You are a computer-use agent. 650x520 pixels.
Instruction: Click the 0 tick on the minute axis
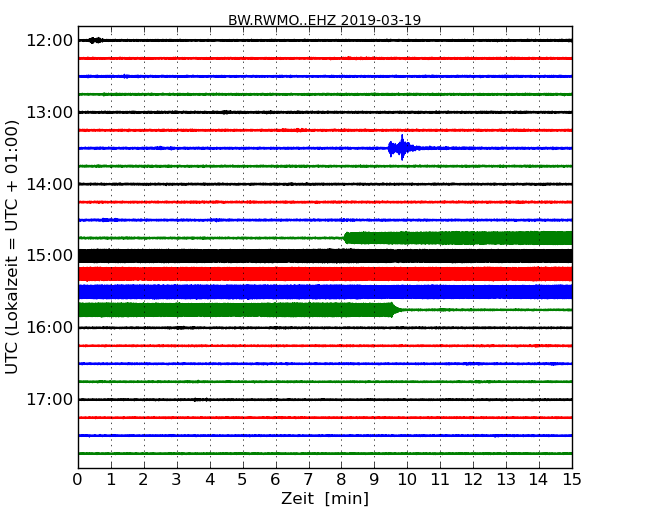click(x=78, y=480)
